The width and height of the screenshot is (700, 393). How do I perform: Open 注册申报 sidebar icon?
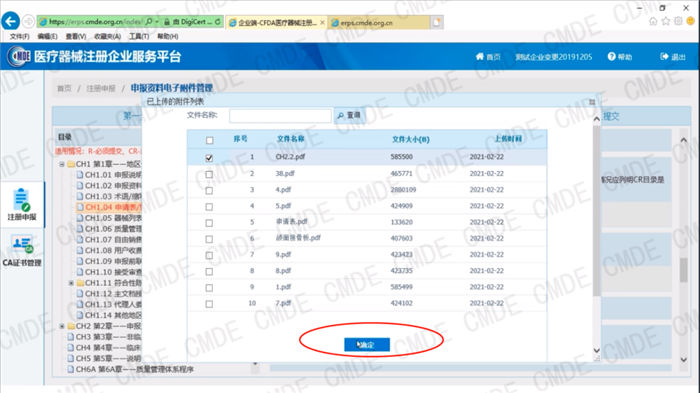[x=21, y=205]
